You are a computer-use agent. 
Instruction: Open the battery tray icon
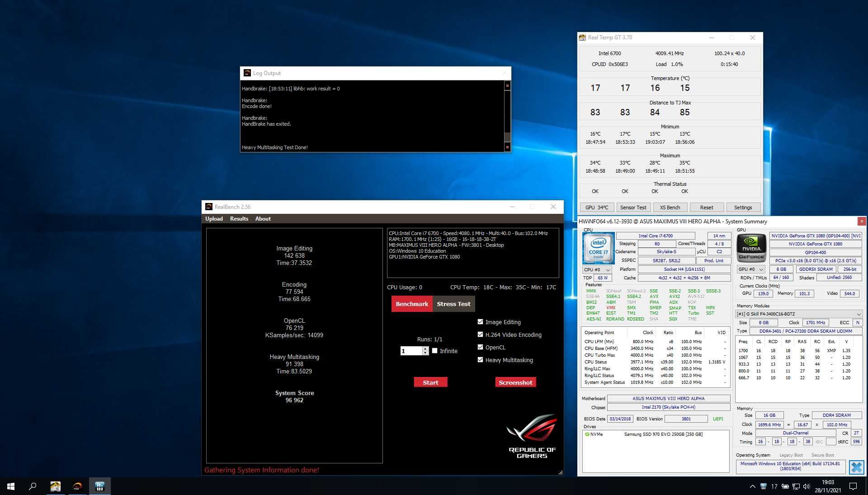(785, 486)
